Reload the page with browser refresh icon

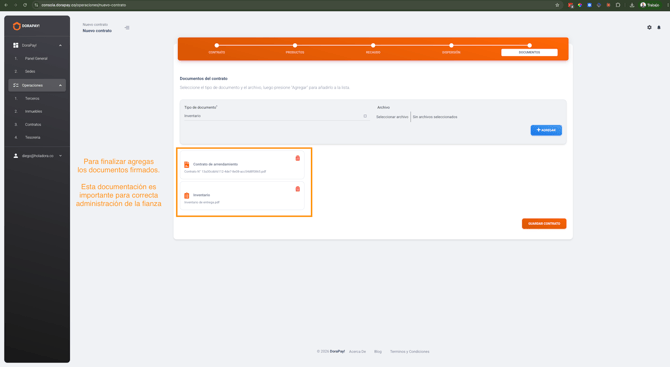pos(25,5)
